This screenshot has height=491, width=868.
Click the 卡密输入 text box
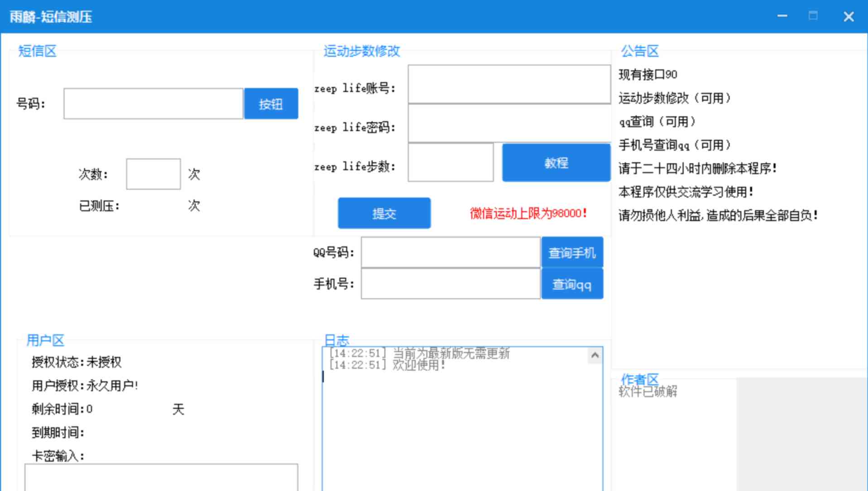click(161, 477)
